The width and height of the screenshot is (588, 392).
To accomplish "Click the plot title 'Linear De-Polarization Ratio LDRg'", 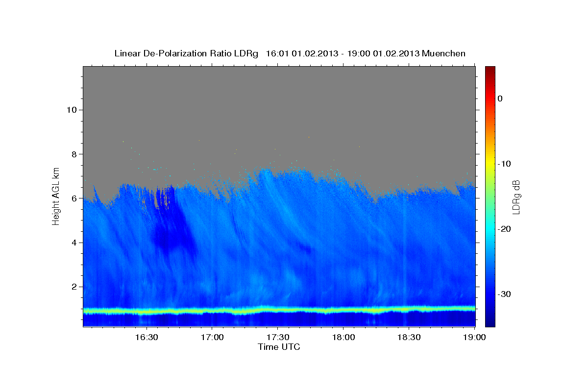I will pos(186,53).
